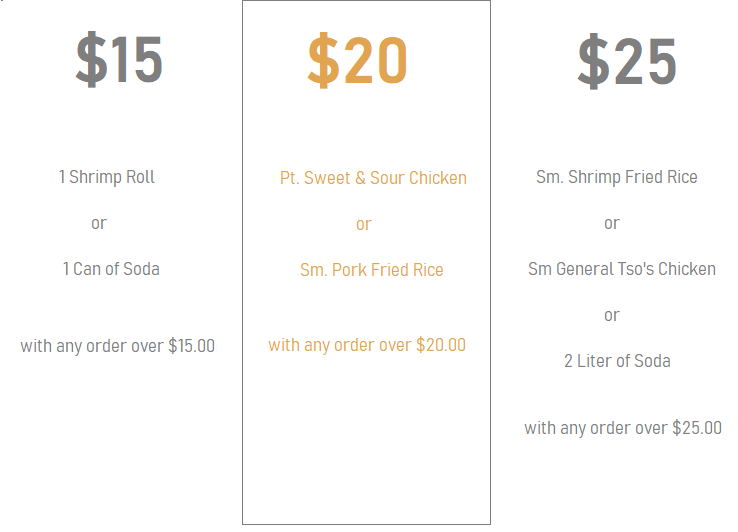Click the gray $15 price heading
Viewport: 738px width, 532px height.
119,60
